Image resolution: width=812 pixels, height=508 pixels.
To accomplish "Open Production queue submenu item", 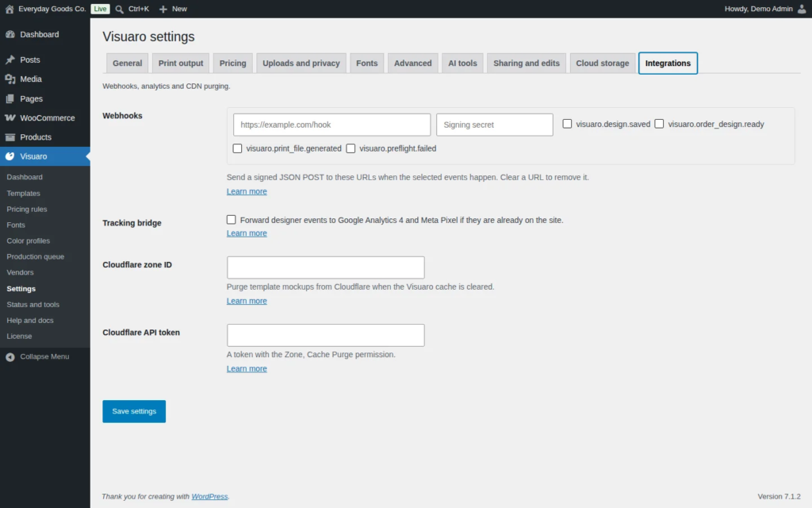I will [35, 256].
